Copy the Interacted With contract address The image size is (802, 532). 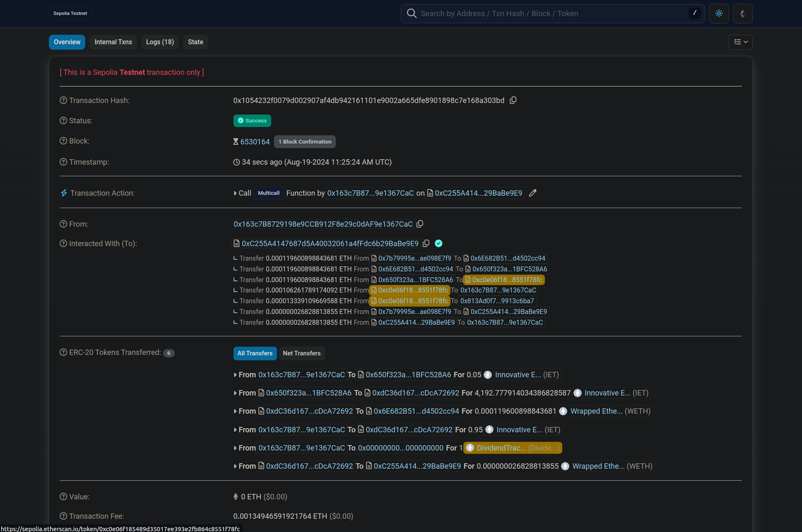coord(426,243)
